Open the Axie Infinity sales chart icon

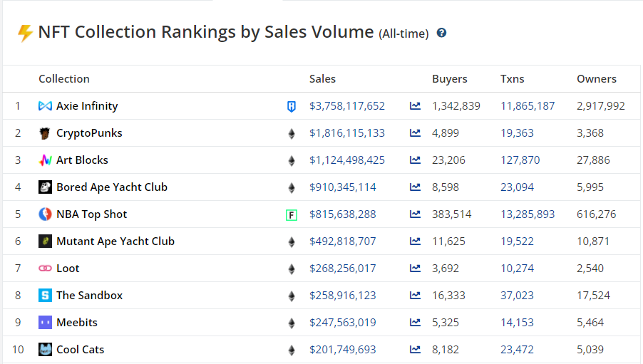(415, 106)
